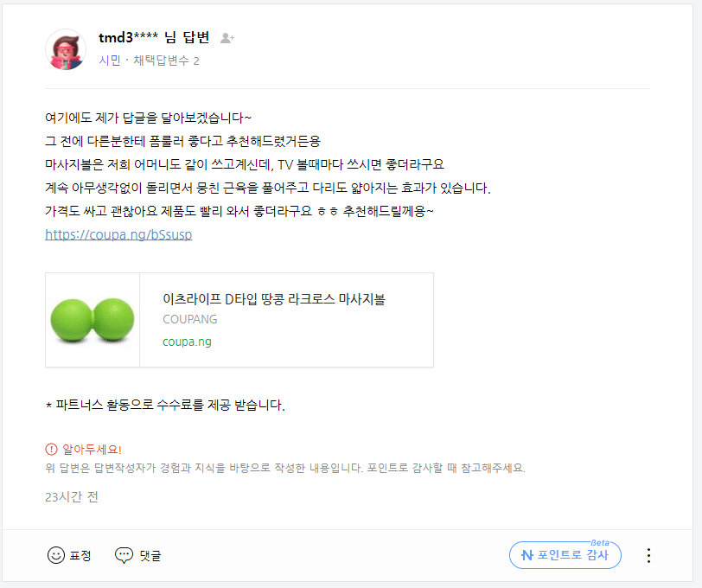Screen dimensions: 702x588
Task: Click the green coupa.ng domain text
Action: pyautogui.click(x=187, y=342)
